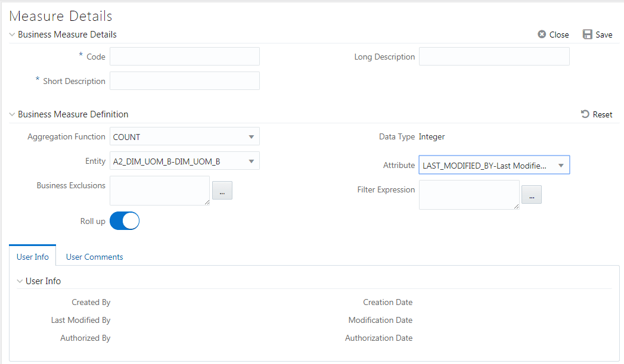The image size is (624, 364).
Task: Click the Reset circular arrow icon
Action: [x=585, y=114]
